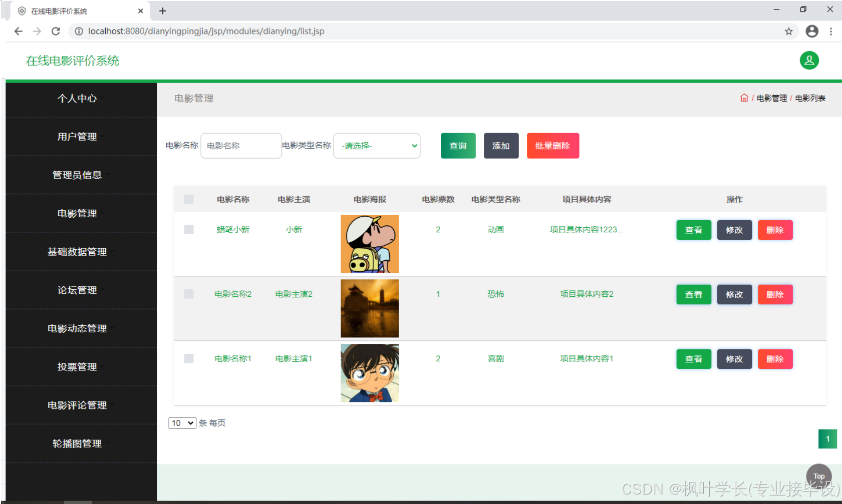
Task: Click the 添加 button
Action: [x=501, y=146]
